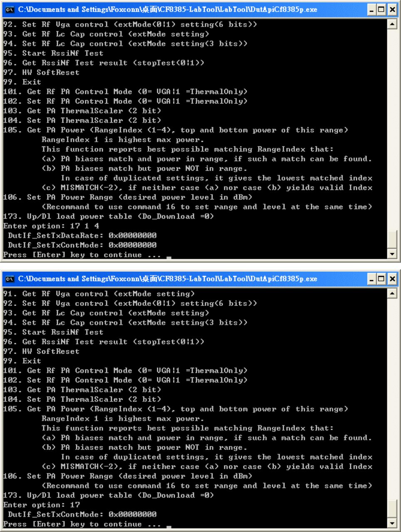Screen dimensions: 401x532
Task: Click the bottom console's scrollbar track area
Action: click(392, 399)
